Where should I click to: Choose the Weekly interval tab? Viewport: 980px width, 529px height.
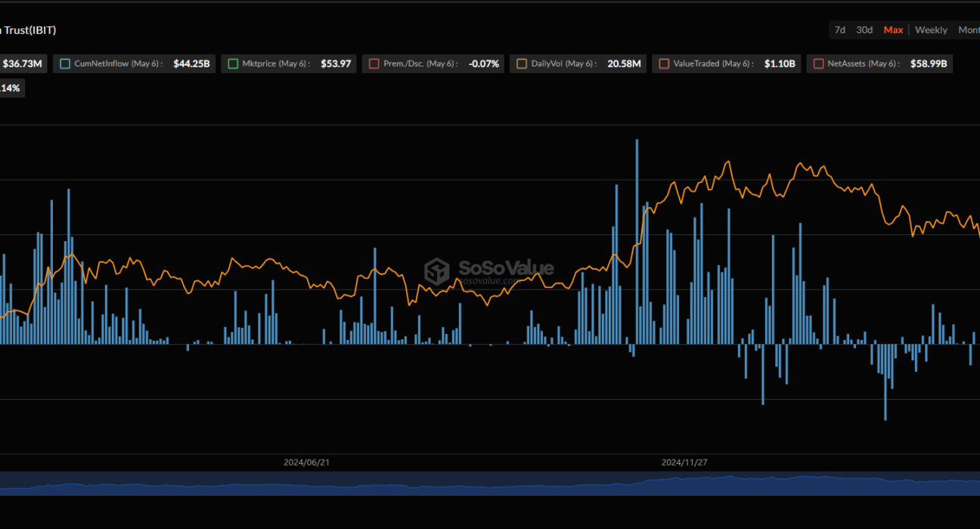pyautogui.click(x=931, y=30)
